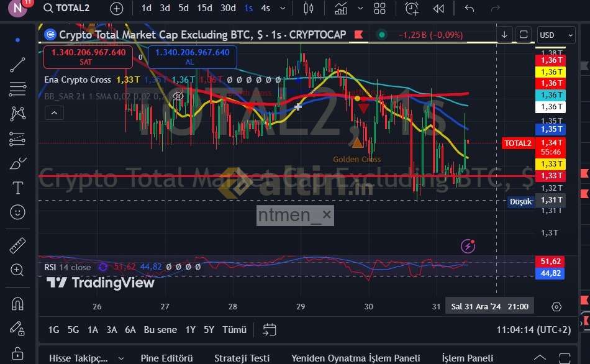The width and height of the screenshot is (590, 364).
Task: Open the Fibonacci retracement tools
Action: coord(17,89)
